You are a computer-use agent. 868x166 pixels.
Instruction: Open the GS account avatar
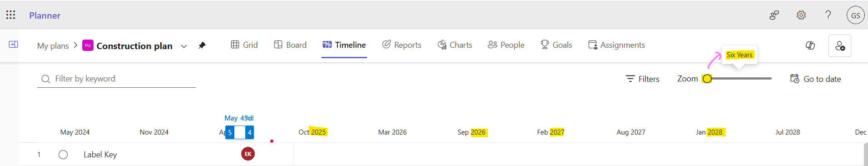(855, 15)
